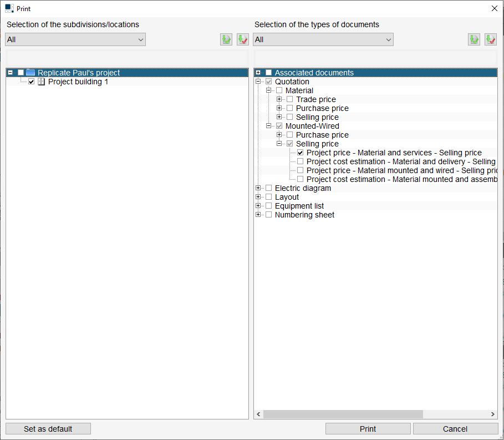
Task: Click the green select-all icon for subdivisions
Action: (226, 39)
